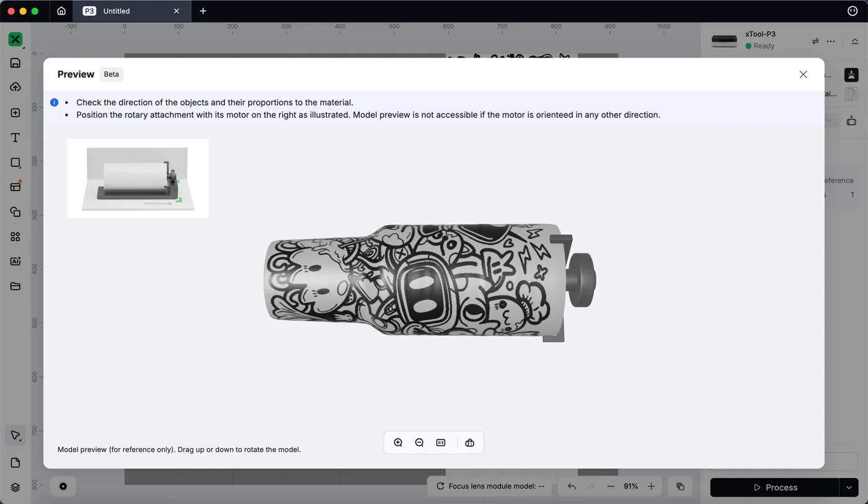This screenshot has width=868, height=504.
Task: Expand the Process dropdown arrow
Action: coord(849,487)
